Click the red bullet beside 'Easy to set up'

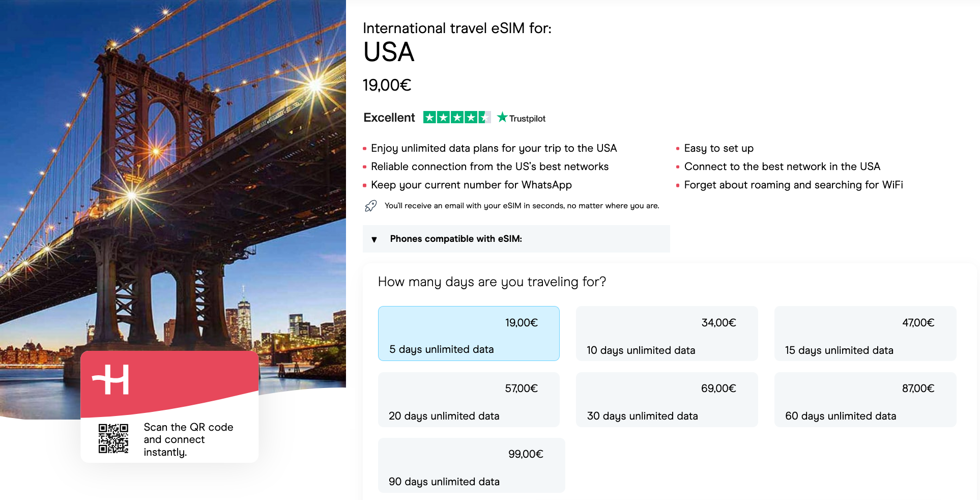677,148
